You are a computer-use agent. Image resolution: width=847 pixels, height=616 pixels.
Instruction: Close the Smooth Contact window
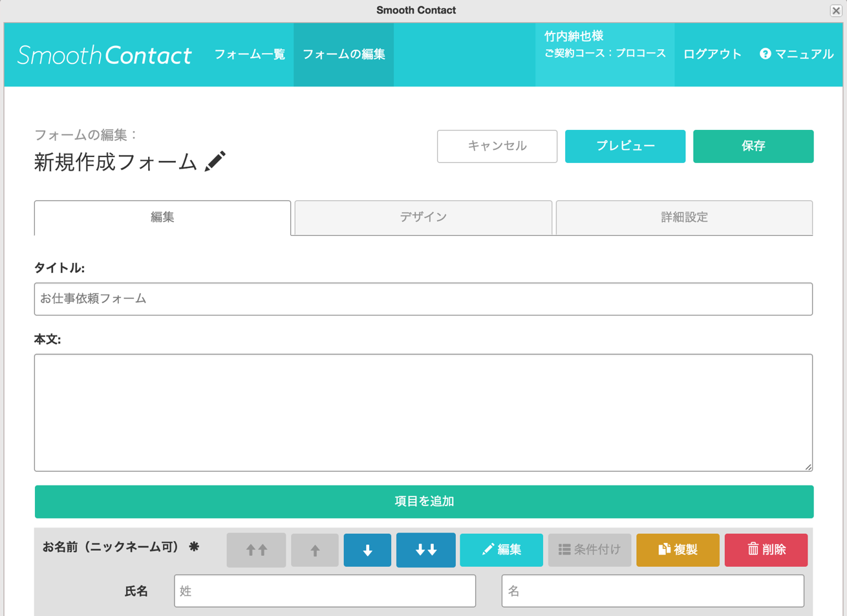click(836, 10)
